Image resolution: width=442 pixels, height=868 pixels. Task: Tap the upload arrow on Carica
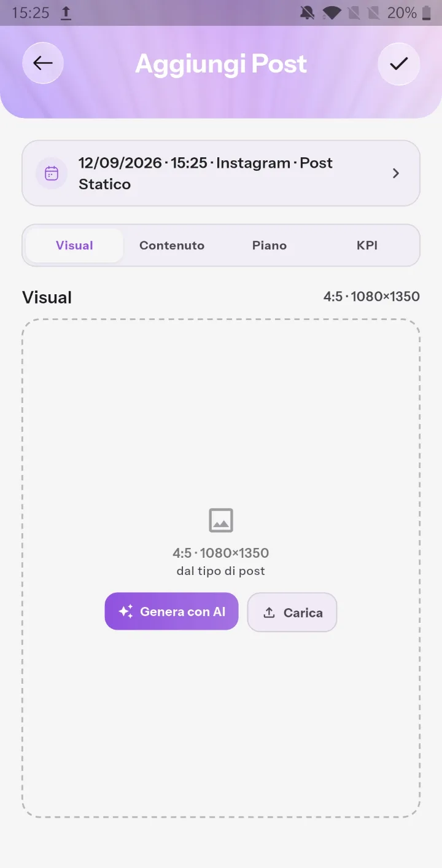click(x=269, y=612)
